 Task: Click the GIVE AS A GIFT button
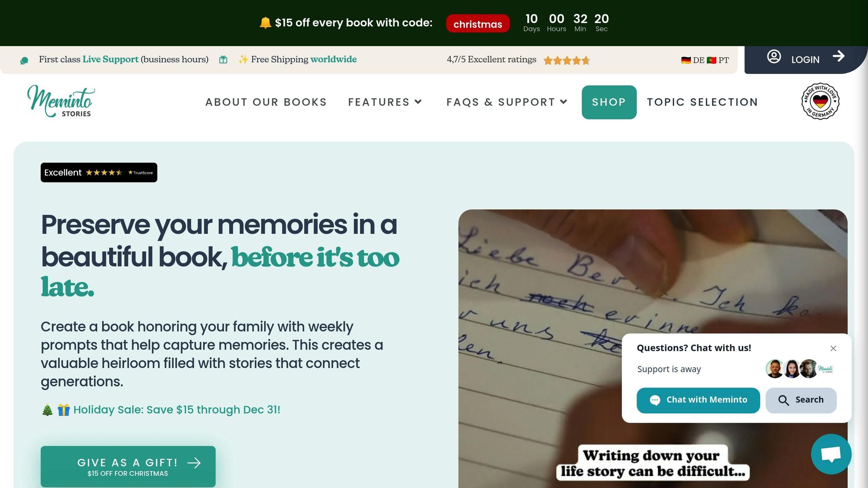(x=128, y=466)
